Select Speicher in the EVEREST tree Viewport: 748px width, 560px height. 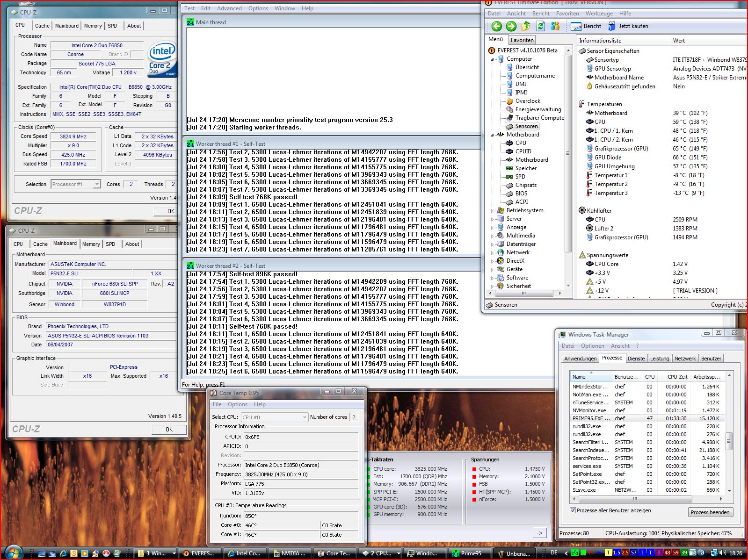pyautogui.click(x=526, y=168)
